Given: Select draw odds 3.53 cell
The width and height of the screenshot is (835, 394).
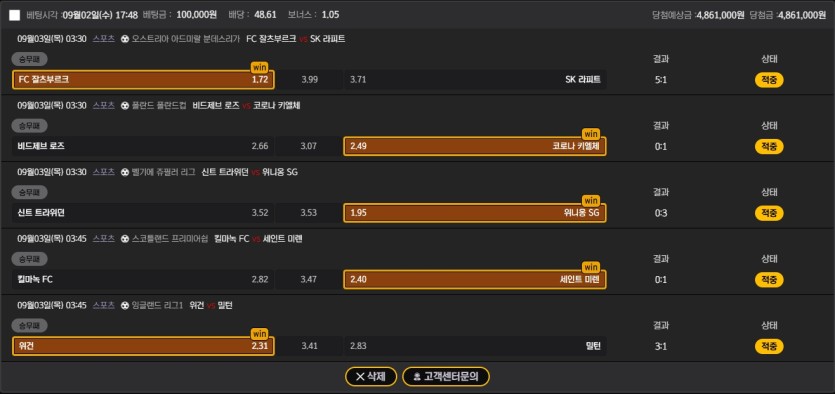Looking at the screenshot, I should click(309, 213).
